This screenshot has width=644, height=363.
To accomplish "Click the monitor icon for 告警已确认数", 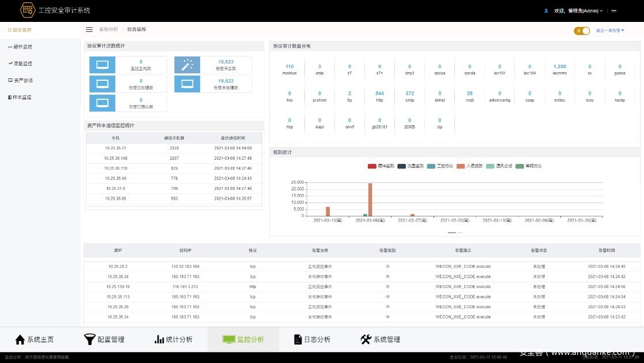I will point(102,103).
